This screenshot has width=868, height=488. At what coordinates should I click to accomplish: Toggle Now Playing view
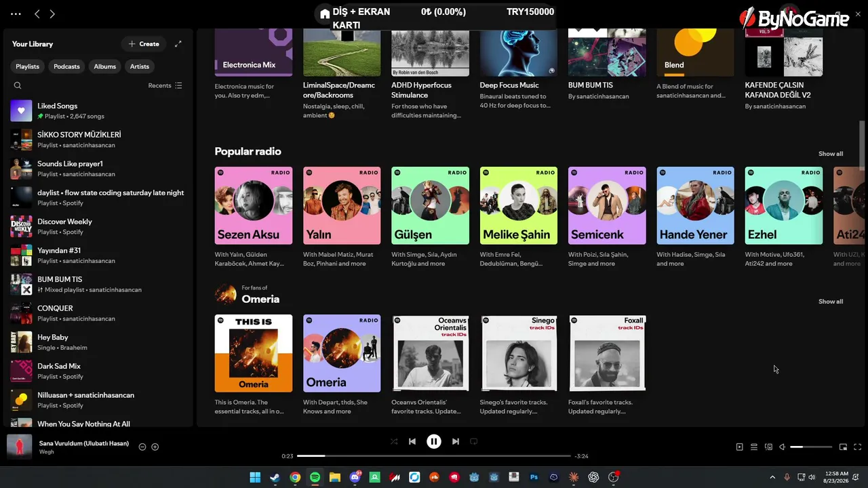(x=740, y=447)
